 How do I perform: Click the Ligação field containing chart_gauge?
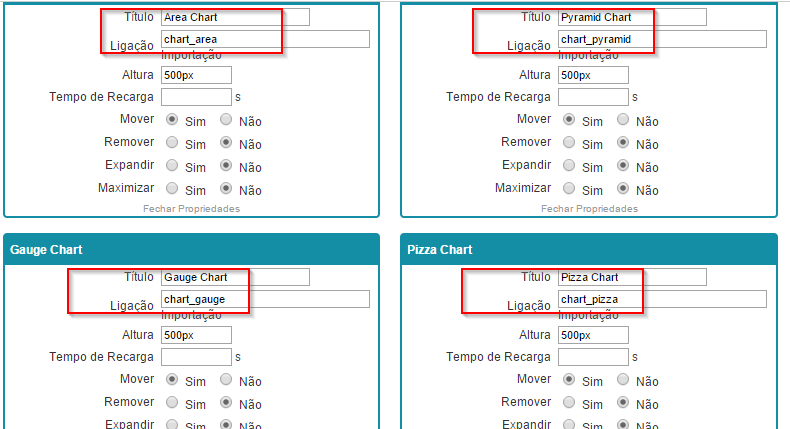(265, 299)
